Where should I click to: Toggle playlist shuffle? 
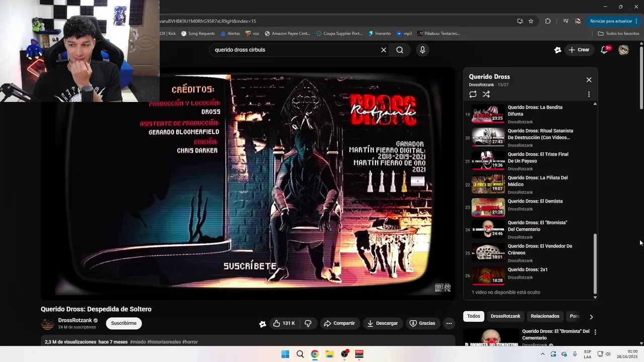click(x=486, y=94)
